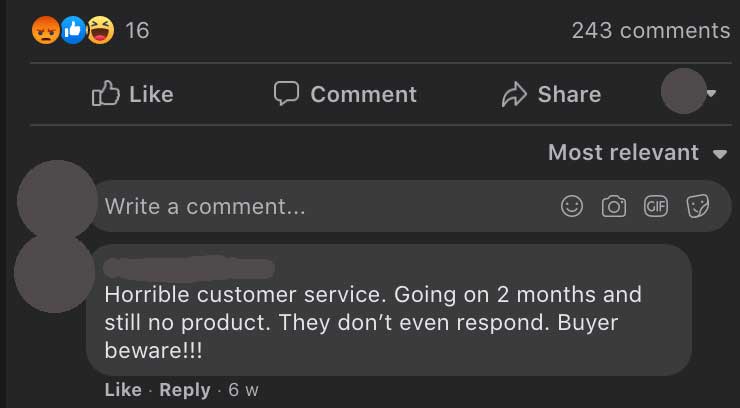
Task: Expand the profile switcher arrow beside Share
Action: (x=711, y=93)
